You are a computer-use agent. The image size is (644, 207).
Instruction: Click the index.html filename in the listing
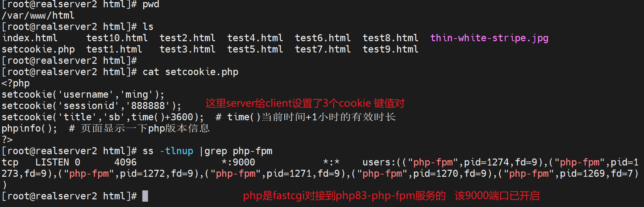point(30,38)
